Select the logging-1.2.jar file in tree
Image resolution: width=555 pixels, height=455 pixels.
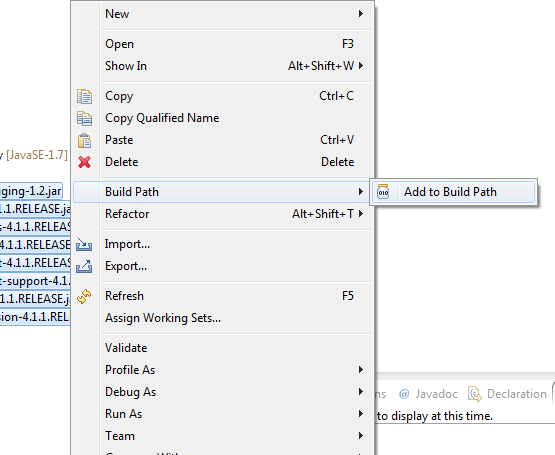point(31,191)
